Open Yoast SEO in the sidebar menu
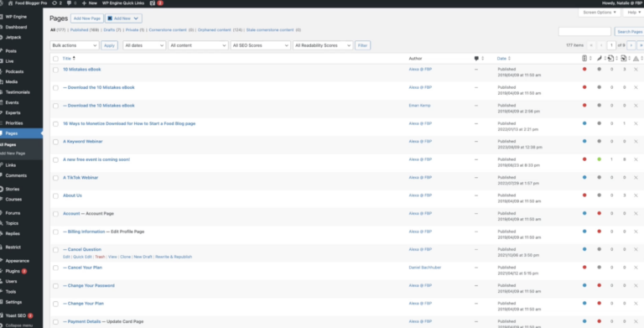 coord(16,315)
